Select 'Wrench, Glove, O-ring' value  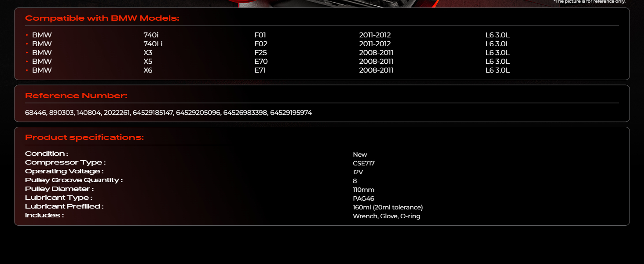(x=387, y=216)
